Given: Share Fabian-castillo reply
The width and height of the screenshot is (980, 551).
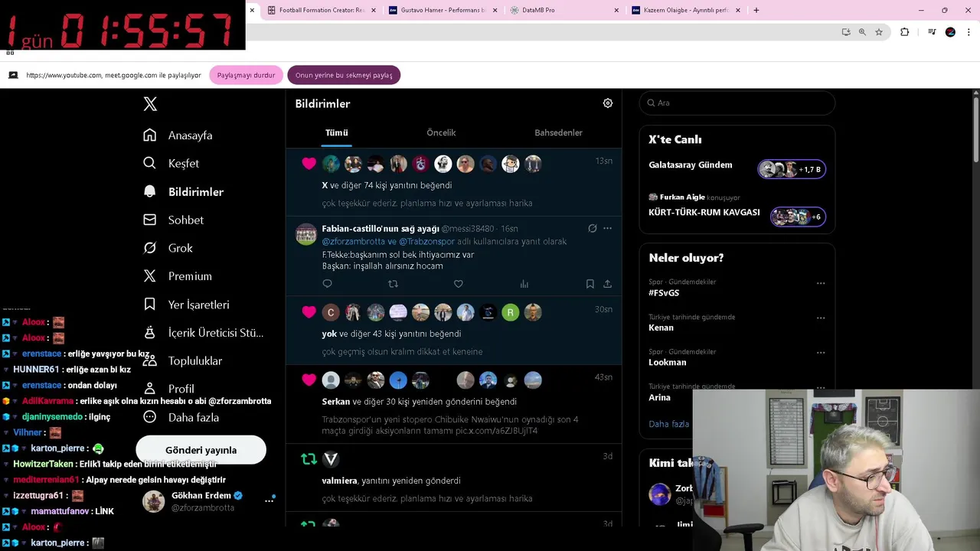Looking at the screenshot, I should coord(607,284).
